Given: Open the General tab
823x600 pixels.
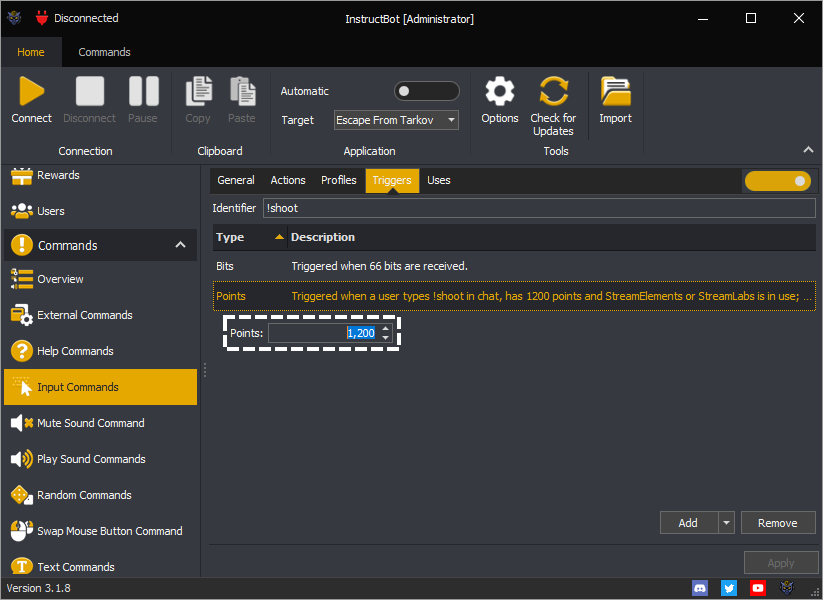Looking at the screenshot, I should pyautogui.click(x=236, y=181).
